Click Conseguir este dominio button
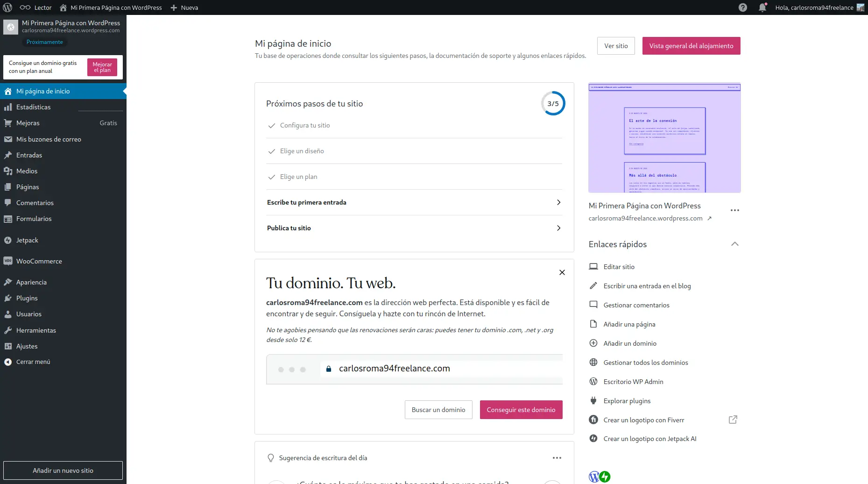Screen dimensions: 868x484 click(x=521, y=410)
